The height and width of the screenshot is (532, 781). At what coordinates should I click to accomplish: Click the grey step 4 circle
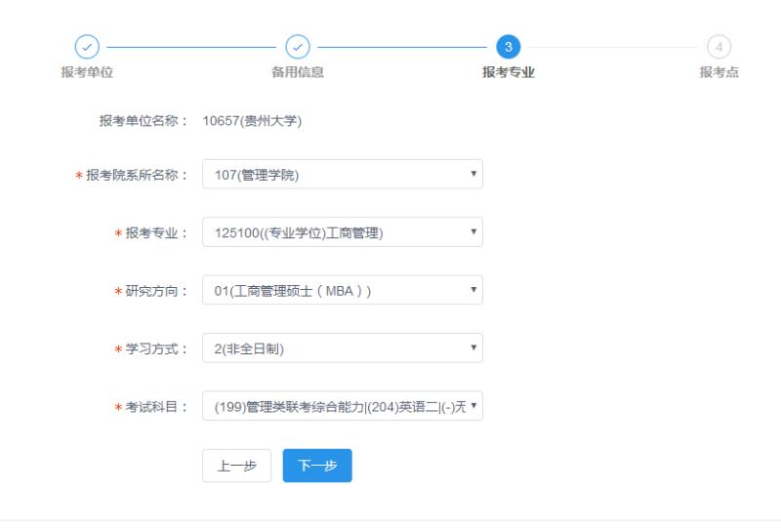(x=719, y=47)
